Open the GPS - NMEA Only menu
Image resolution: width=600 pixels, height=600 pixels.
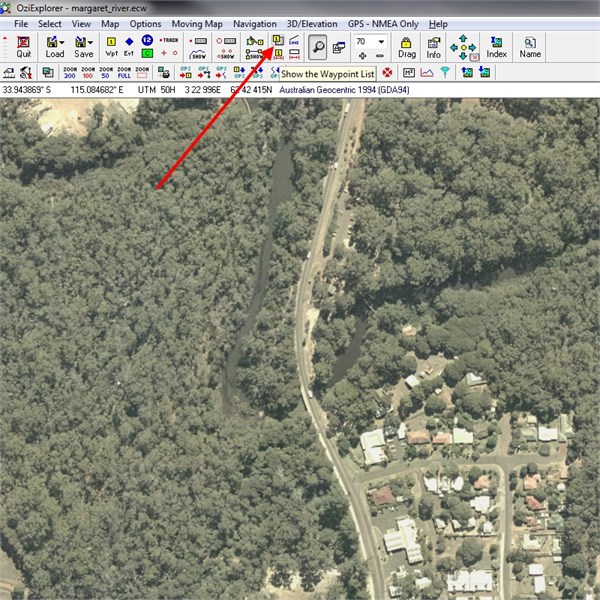pos(383,24)
